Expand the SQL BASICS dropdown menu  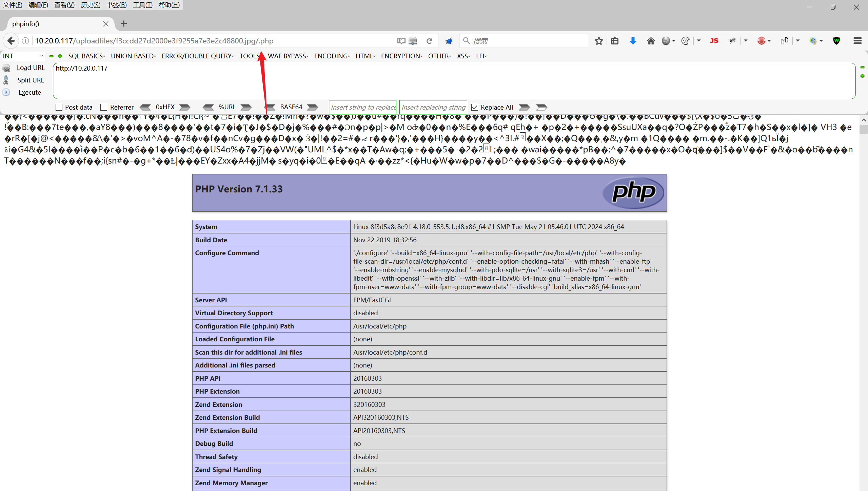click(86, 56)
